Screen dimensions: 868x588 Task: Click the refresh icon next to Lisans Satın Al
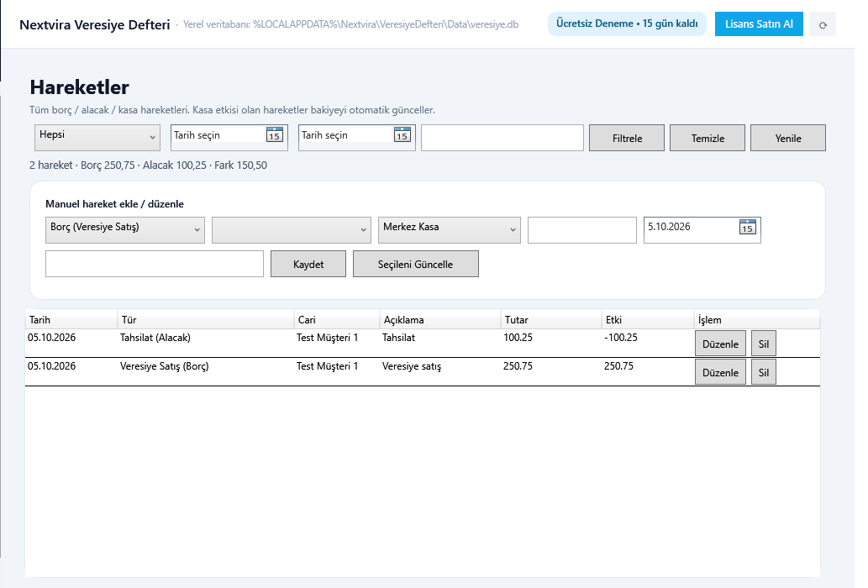(x=823, y=24)
